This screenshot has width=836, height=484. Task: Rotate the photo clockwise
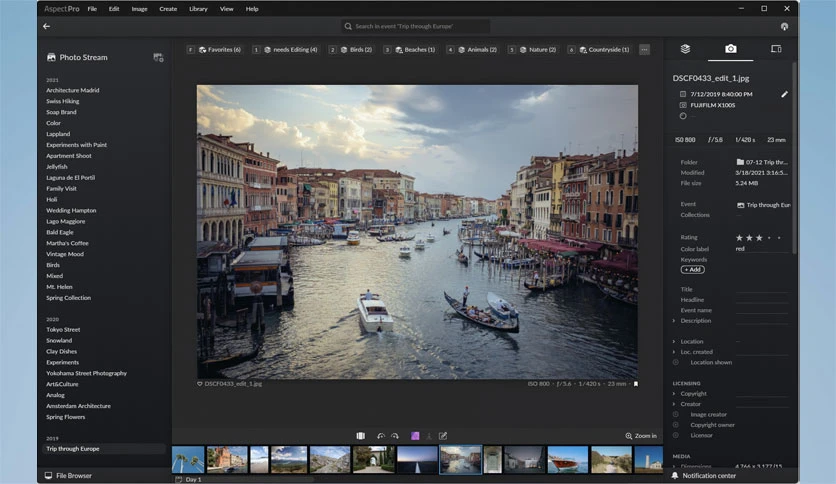395,436
